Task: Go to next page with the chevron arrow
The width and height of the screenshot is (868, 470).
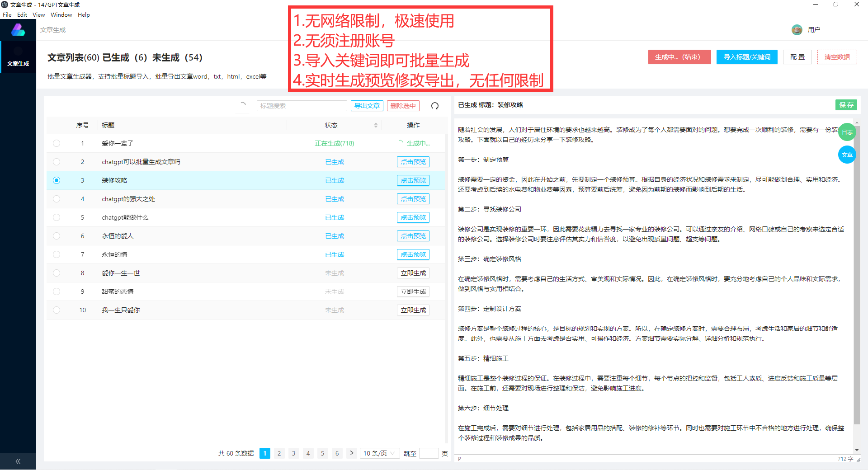Action: pyautogui.click(x=352, y=453)
